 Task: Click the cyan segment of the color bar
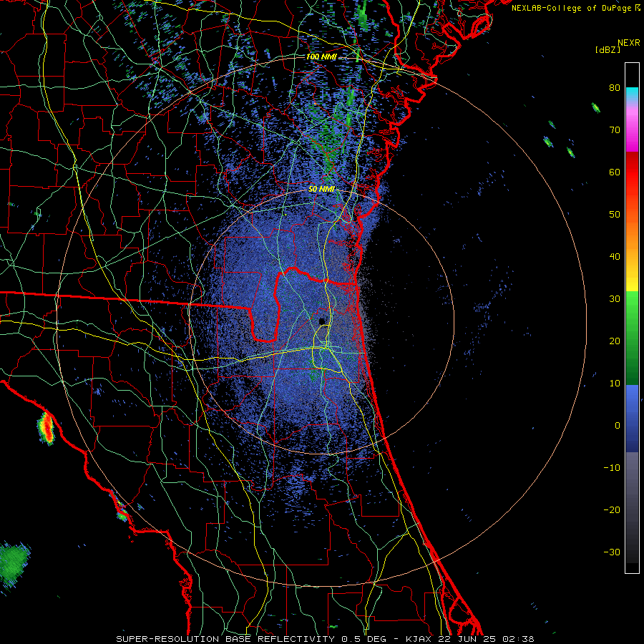[x=632, y=94]
